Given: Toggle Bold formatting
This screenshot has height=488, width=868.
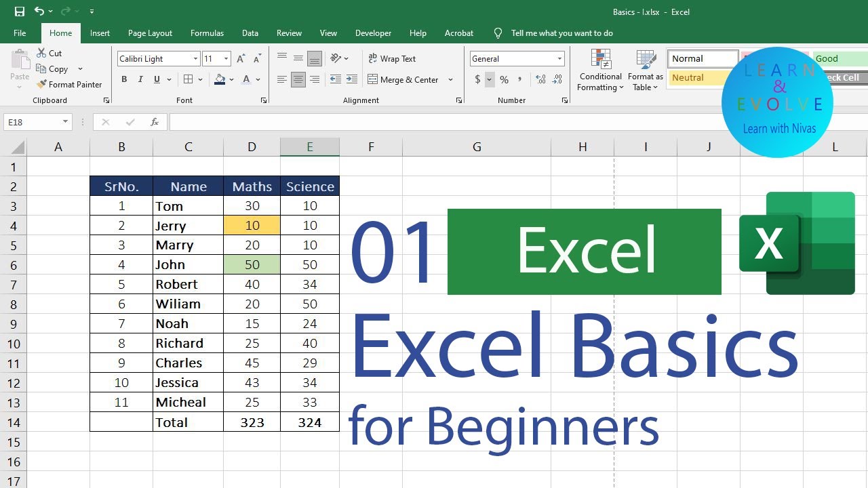Looking at the screenshot, I should click(124, 79).
